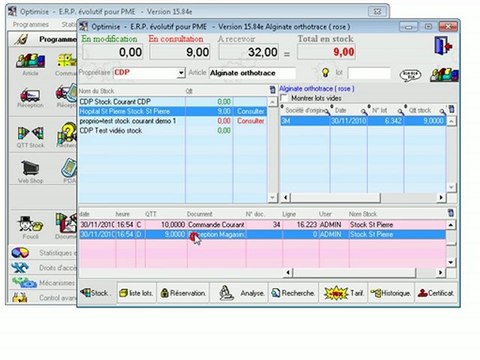This screenshot has height=360, width=480.
Task: Click search icon in Date column header
Action: point(364,111)
